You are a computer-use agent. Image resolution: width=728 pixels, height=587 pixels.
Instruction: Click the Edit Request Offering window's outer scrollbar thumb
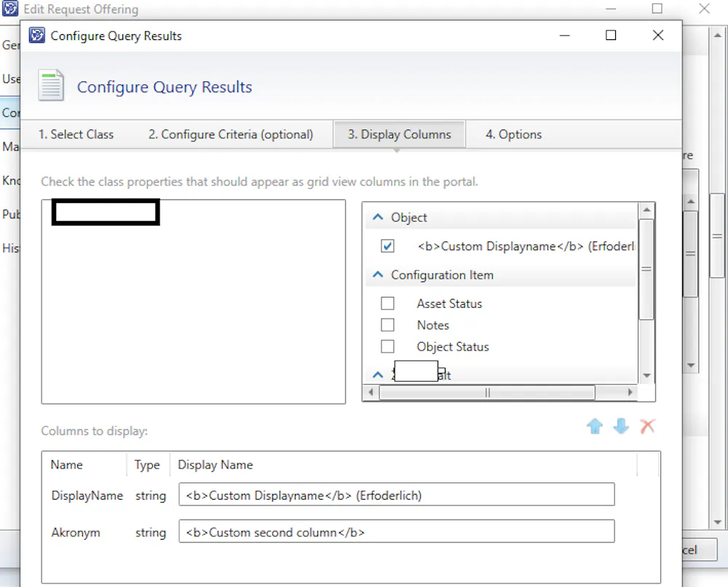718,236
